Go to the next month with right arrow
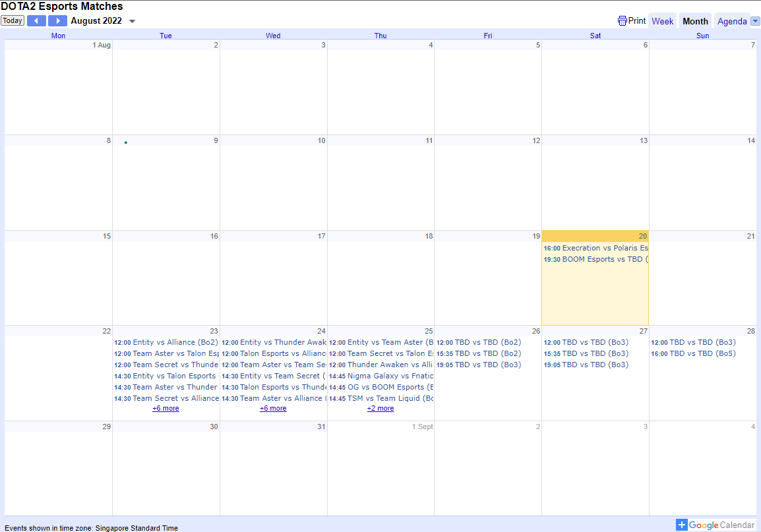The width and height of the screenshot is (761, 532). click(x=57, y=20)
